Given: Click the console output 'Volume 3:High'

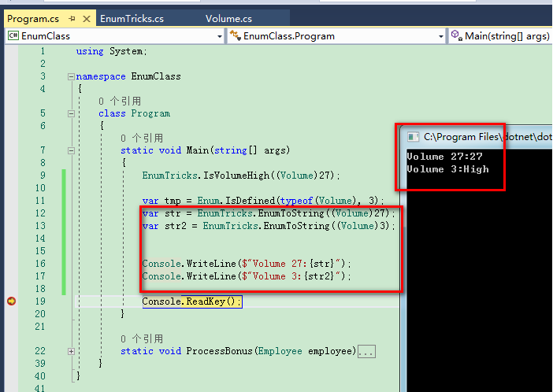Looking at the screenshot, I should point(447,169).
